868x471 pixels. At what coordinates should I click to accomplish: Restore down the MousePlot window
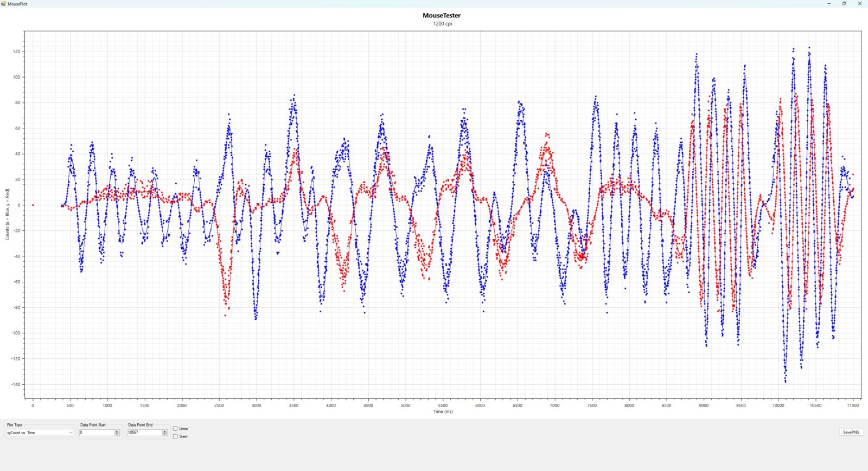click(x=844, y=4)
